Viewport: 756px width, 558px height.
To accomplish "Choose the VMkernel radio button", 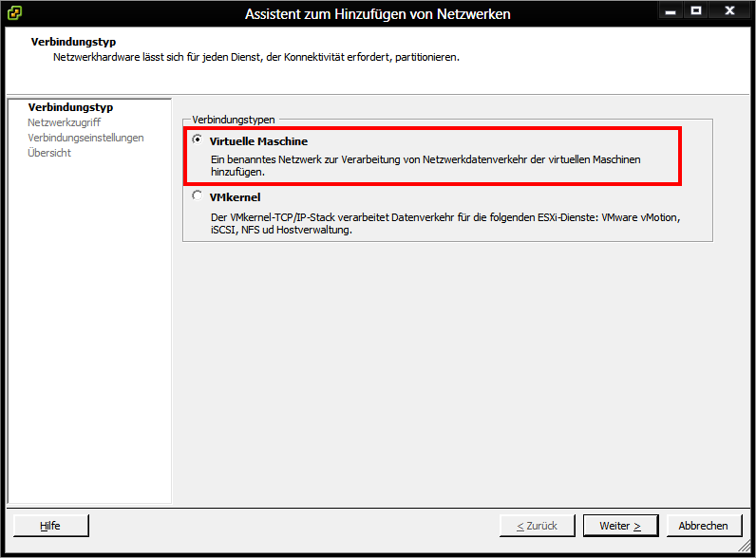I will pyautogui.click(x=197, y=196).
